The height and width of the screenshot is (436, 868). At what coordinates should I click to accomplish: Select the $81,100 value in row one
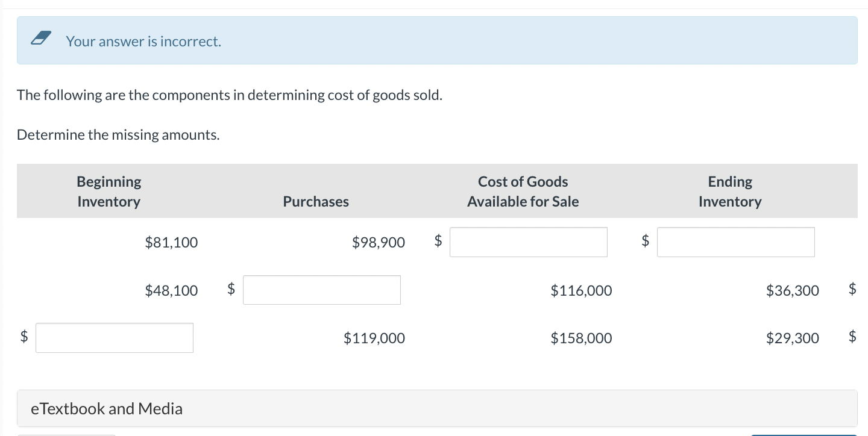(x=171, y=241)
